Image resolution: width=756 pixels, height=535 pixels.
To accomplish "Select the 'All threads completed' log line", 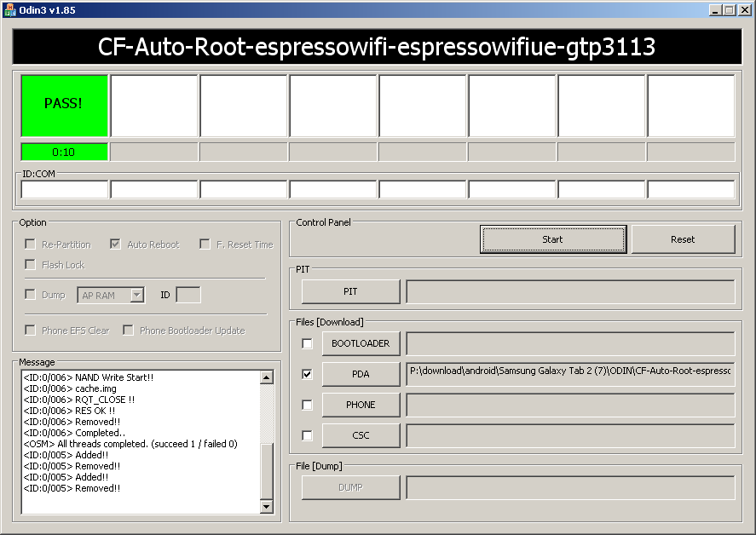I will tap(130, 444).
